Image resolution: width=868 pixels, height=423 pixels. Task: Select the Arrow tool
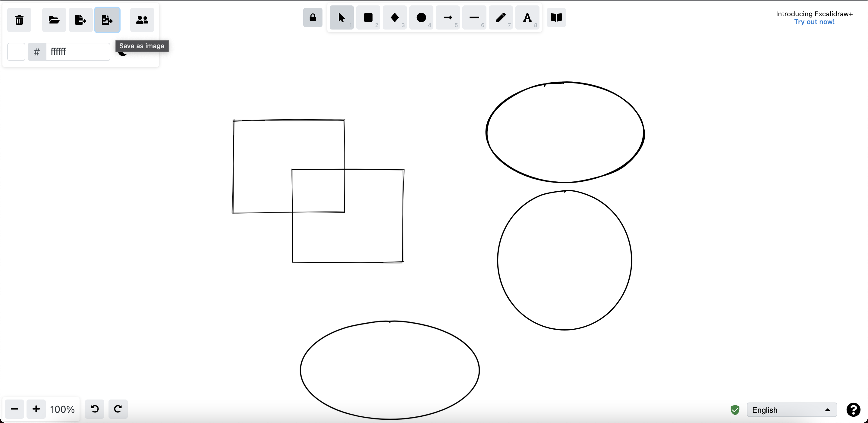(447, 17)
